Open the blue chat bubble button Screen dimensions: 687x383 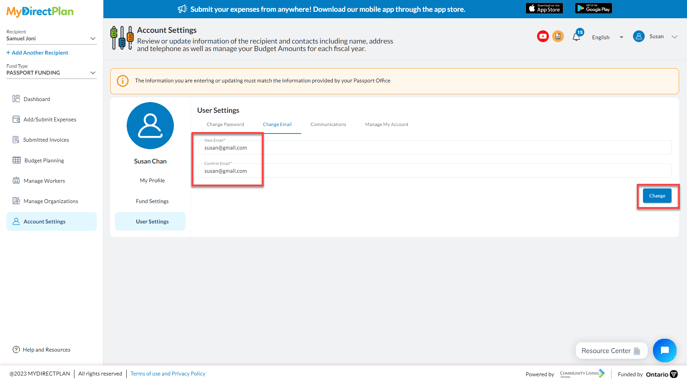click(664, 350)
